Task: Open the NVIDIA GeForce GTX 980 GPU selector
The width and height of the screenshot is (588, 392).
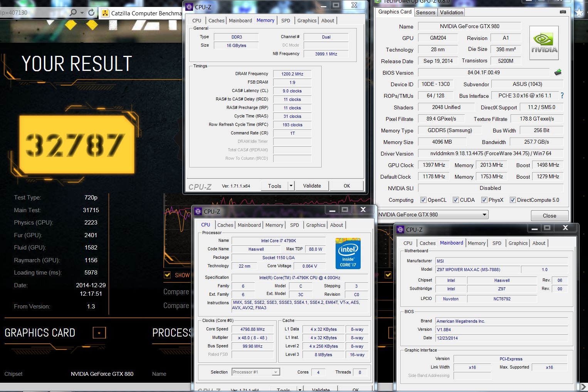Action: (433, 214)
